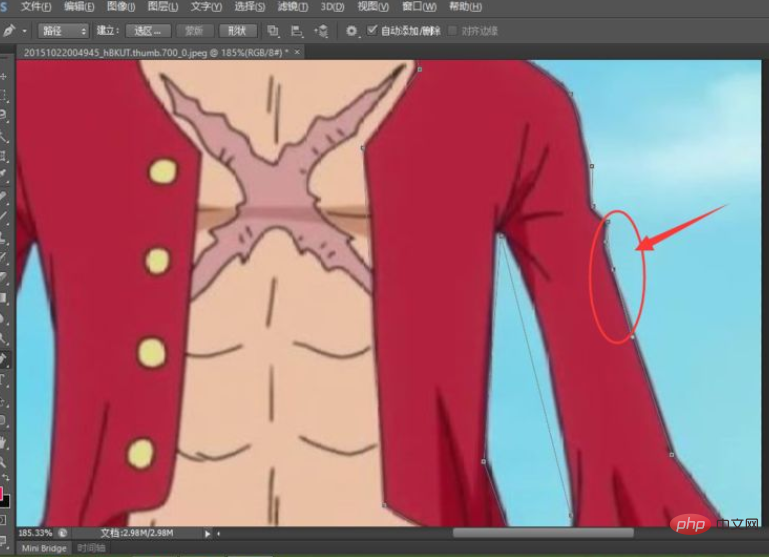The image size is (769, 557).
Task: Open the path arrangement icon
Action: pos(321,31)
